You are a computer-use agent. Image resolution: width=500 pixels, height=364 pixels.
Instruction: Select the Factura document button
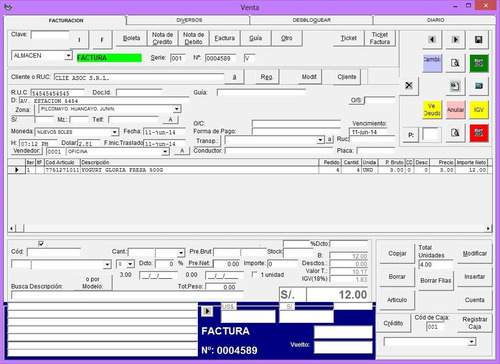pos(224,38)
